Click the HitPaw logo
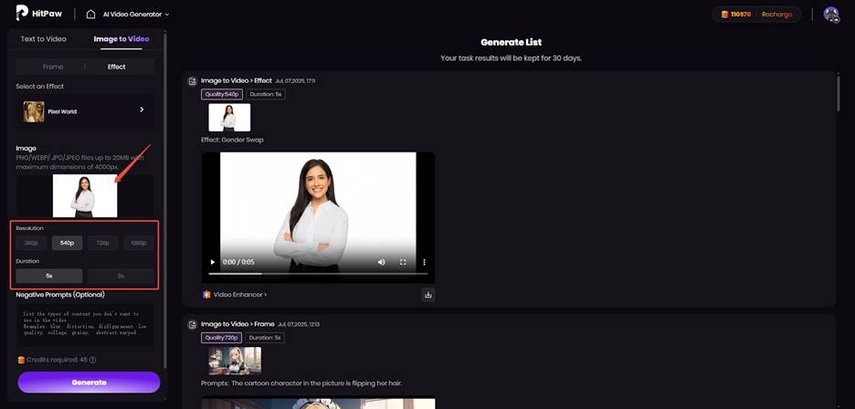This screenshot has width=855, height=409. click(39, 13)
